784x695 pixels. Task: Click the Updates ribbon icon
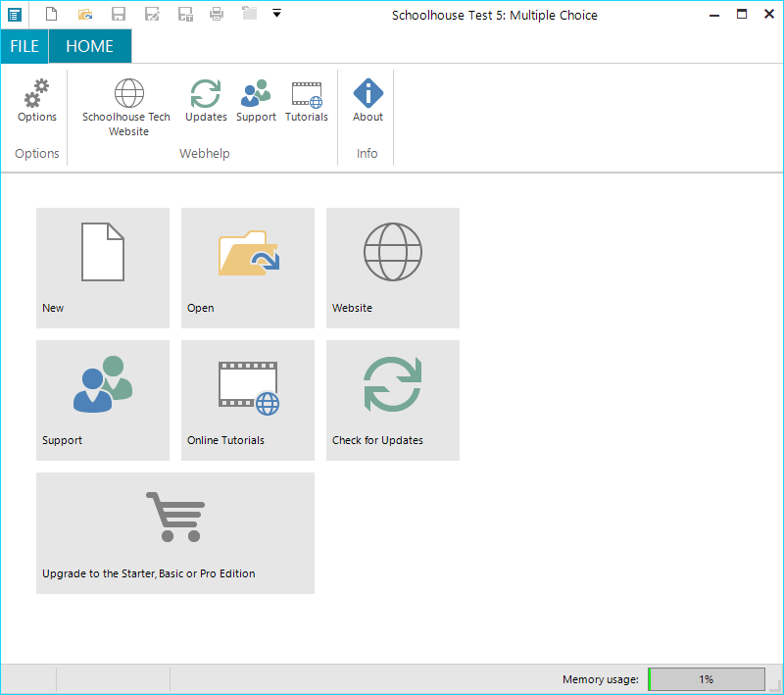[x=206, y=101]
